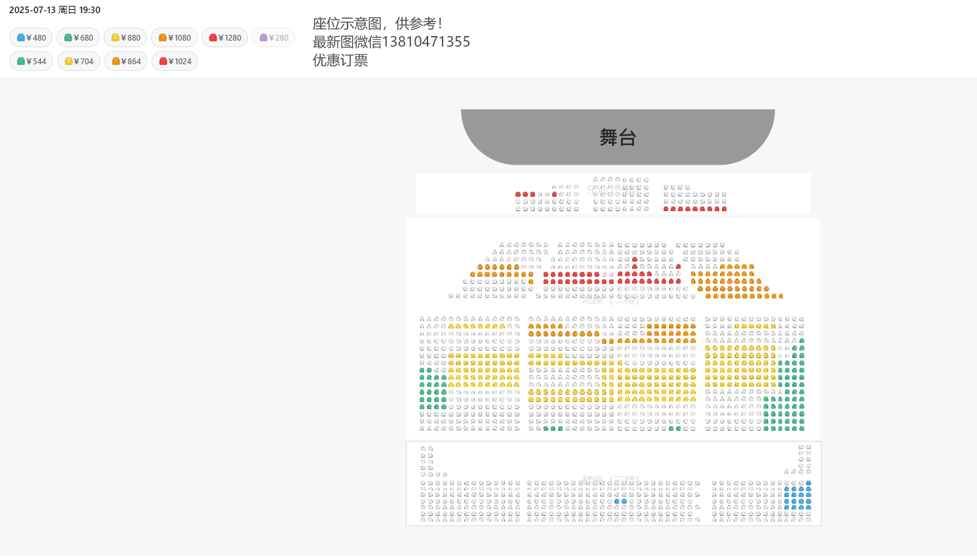This screenshot has width=977, height=560.
Task: Toggle the green ¥544 discount price
Action: point(31,61)
